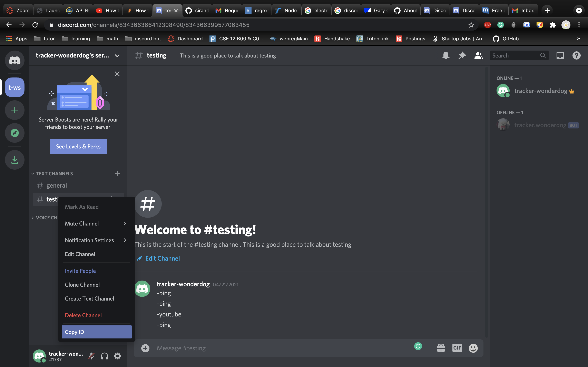Image resolution: width=588 pixels, height=367 pixels.
Task: Click the Edit Channel link below welcome
Action: (162, 258)
